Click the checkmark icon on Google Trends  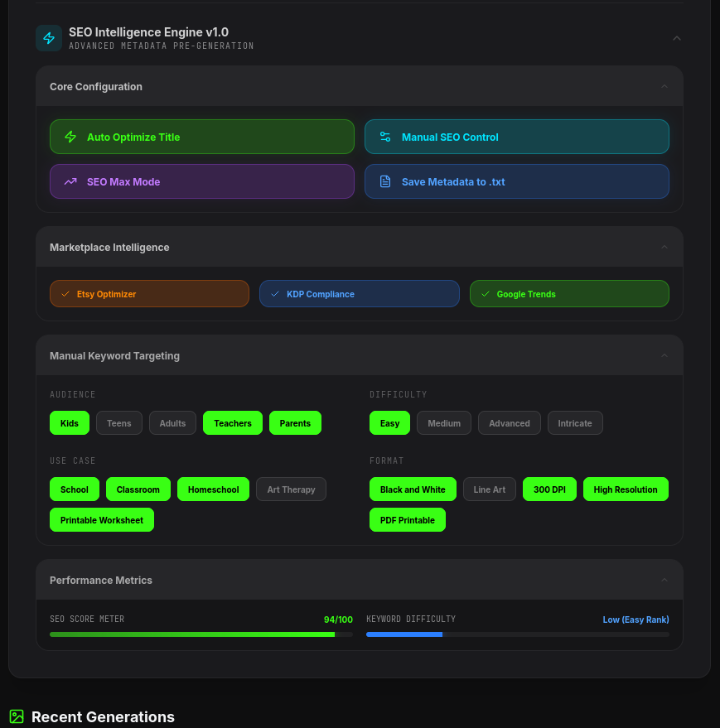click(486, 294)
